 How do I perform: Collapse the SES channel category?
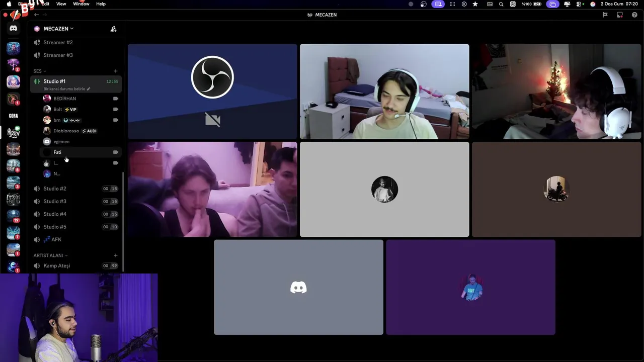40,71
